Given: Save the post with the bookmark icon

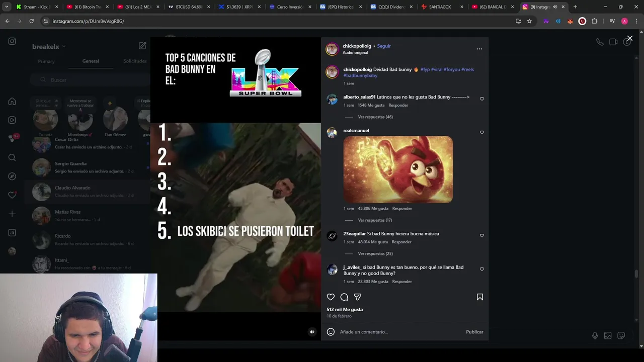Looking at the screenshot, I should tap(480, 297).
